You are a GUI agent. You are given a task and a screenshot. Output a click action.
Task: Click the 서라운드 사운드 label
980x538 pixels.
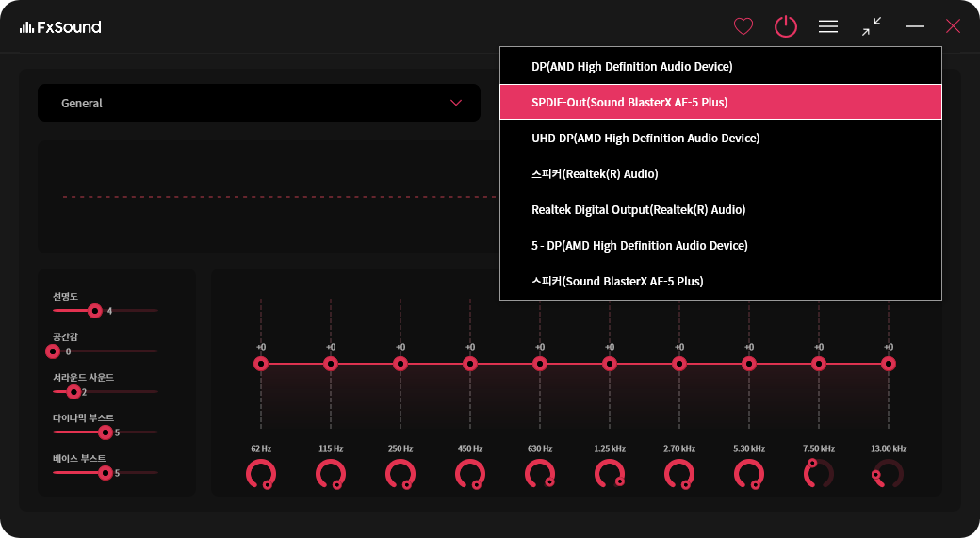click(83, 378)
